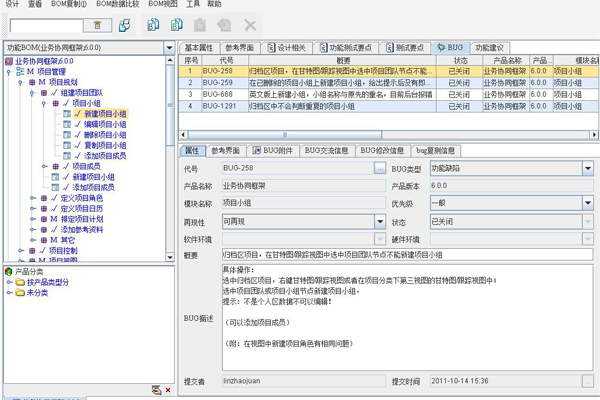Open the BUG附件 tab
The image size is (600, 400).
[273, 151]
